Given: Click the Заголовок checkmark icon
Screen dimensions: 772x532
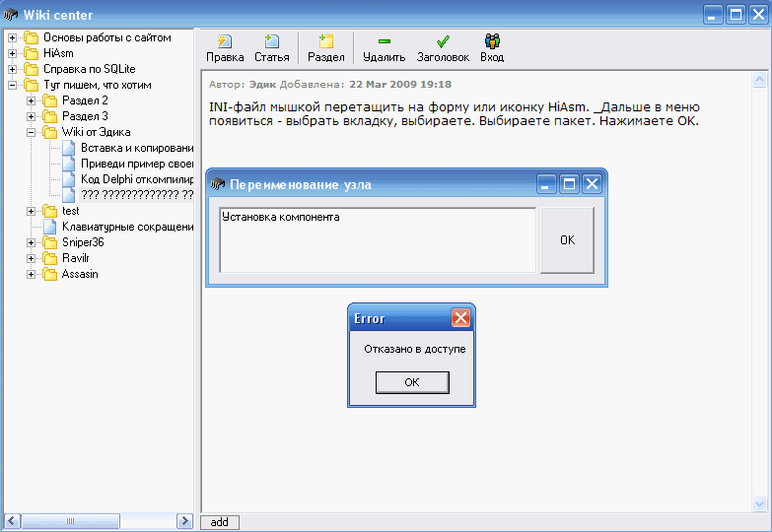Looking at the screenshot, I should pos(443,41).
